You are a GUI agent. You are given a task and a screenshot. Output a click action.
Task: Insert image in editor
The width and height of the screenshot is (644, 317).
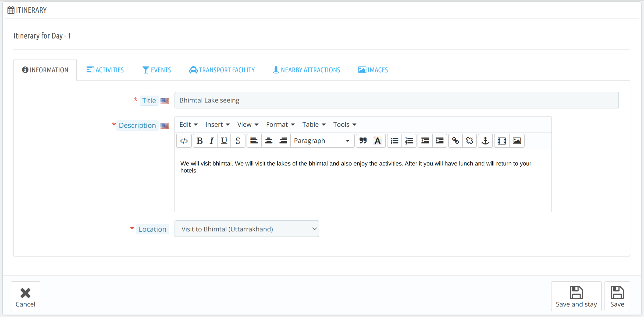pyautogui.click(x=517, y=141)
